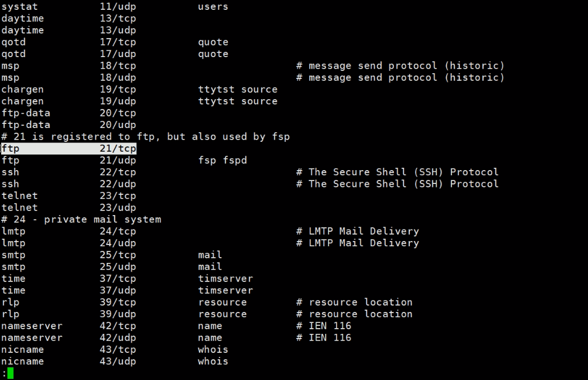Click the daytime 13/udp port entry
588x380 pixels.
pos(118,30)
